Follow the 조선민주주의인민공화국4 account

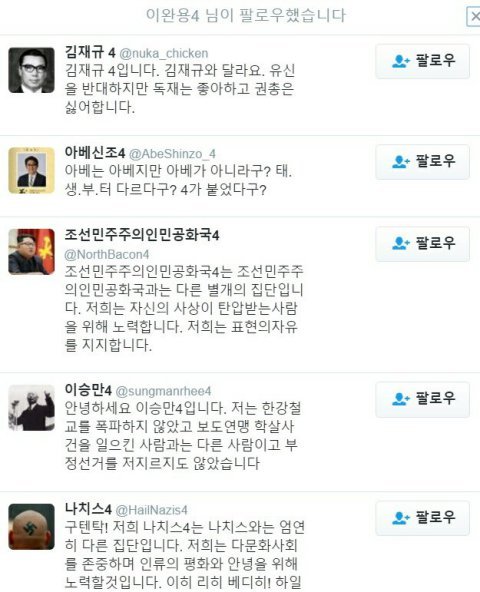[x=423, y=244]
